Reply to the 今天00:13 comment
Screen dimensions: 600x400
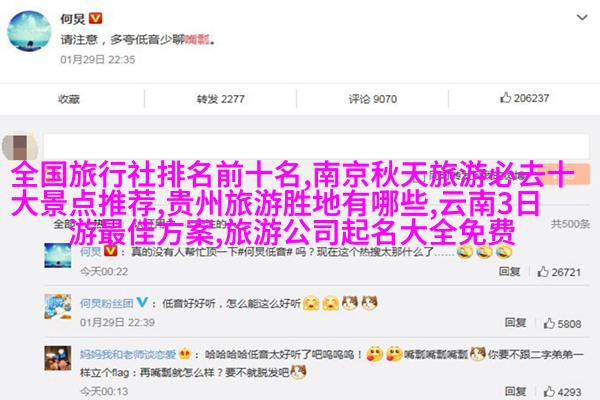coord(515,391)
